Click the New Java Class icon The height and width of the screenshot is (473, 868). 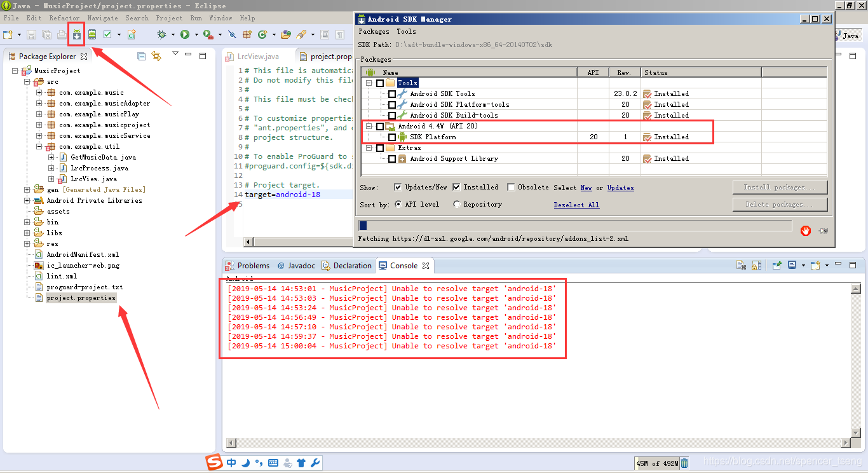point(262,34)
